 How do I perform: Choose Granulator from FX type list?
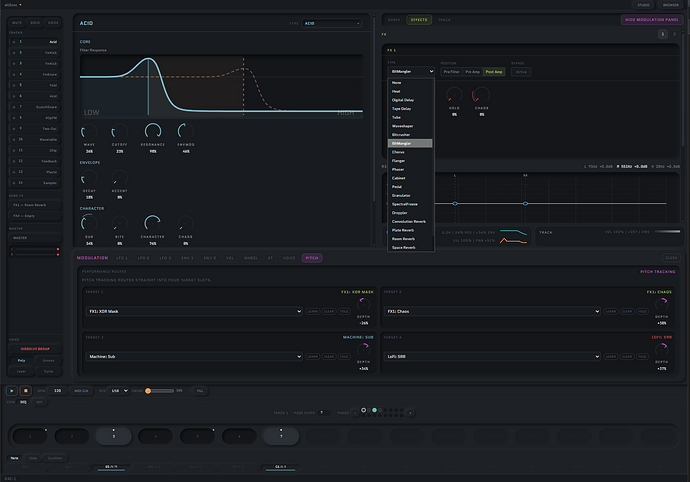(410, 195)
